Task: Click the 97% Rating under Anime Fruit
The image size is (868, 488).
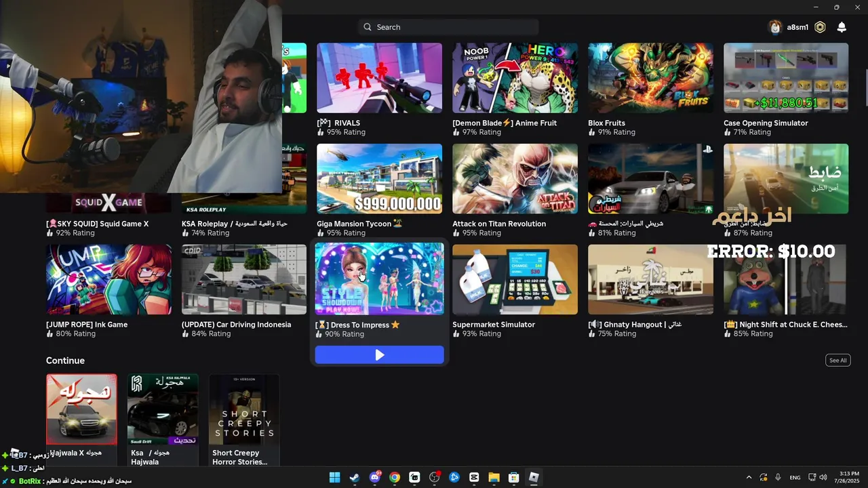Action: pyautogui.click(x=477, y=132)
